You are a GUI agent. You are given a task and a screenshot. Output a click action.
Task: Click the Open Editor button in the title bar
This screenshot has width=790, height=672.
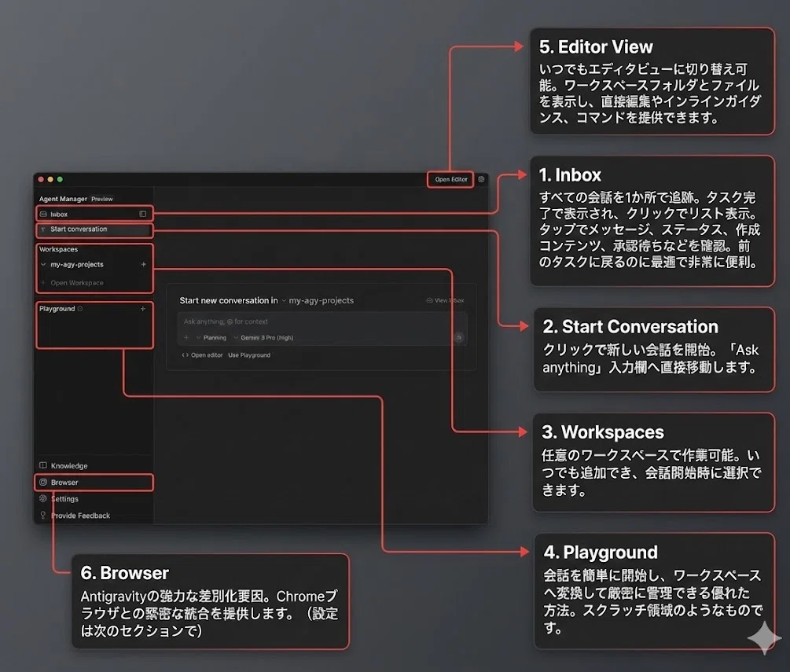point(451,179)
